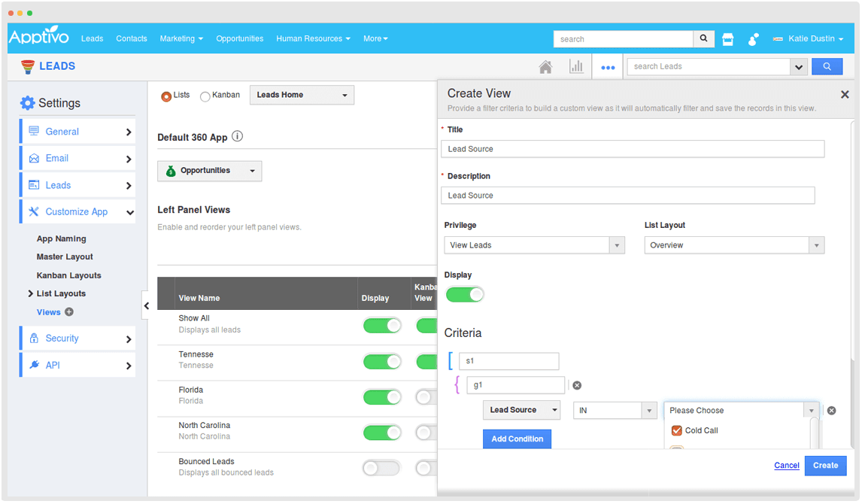Add a new view with plus icon
865x504 pixels.
pyautogui.click(x=69, y=312)
